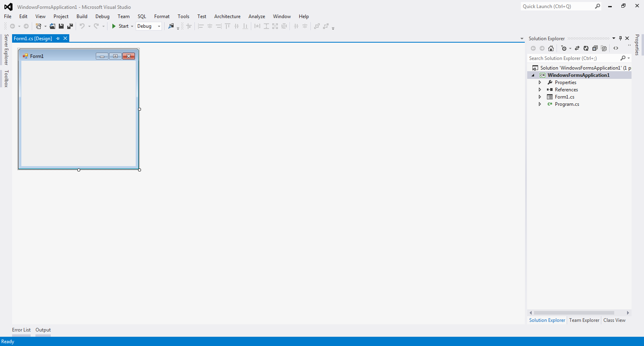Collapse the WindowsFormsApplication1 project node
Viewport: 644px width, 346px height.
533,75
